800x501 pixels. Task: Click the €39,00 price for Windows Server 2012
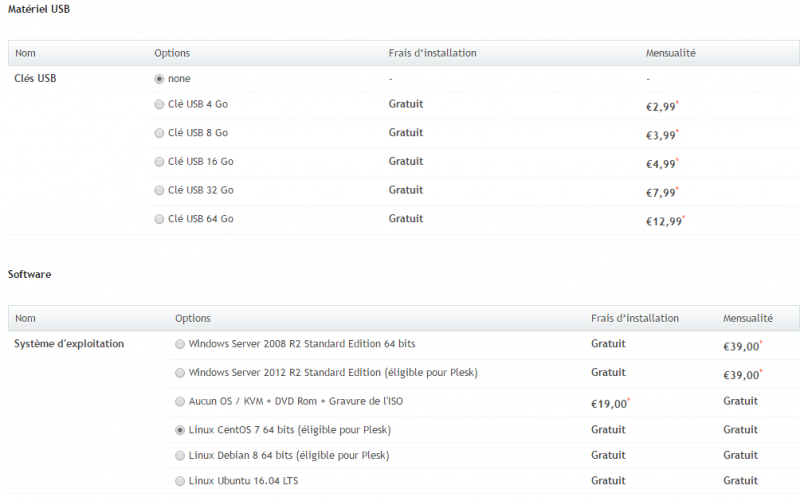(x=741, y=375)
